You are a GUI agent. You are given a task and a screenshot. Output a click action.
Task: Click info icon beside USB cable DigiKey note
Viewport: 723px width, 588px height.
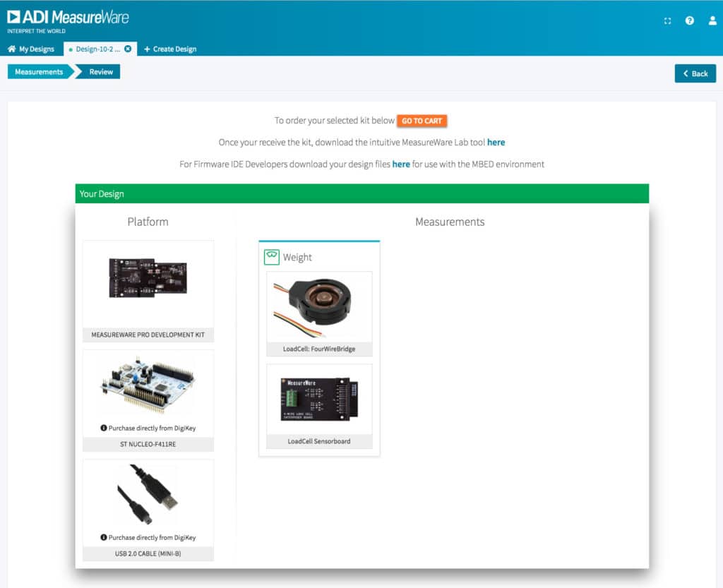pyautogui.click(x=104, y=537)
